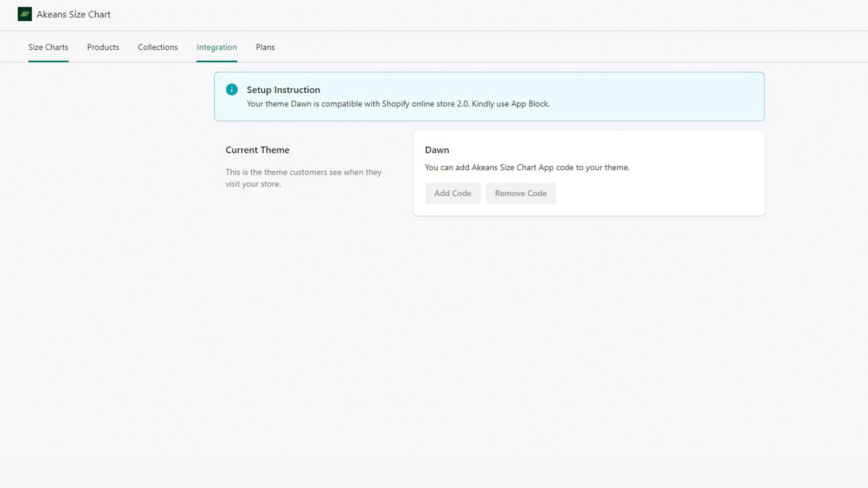
Task: Click the Akeans Size Chart title text
Action: [74, 15]
